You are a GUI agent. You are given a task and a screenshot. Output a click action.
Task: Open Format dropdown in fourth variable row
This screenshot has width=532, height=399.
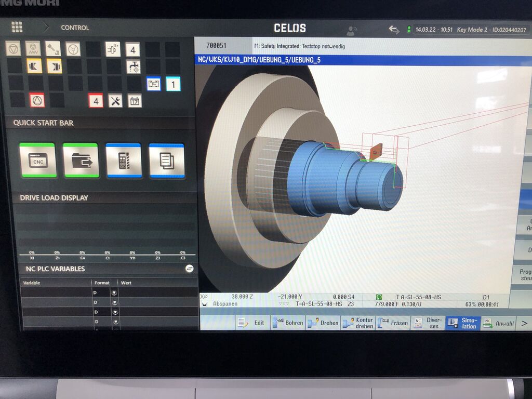pos(115,322)
